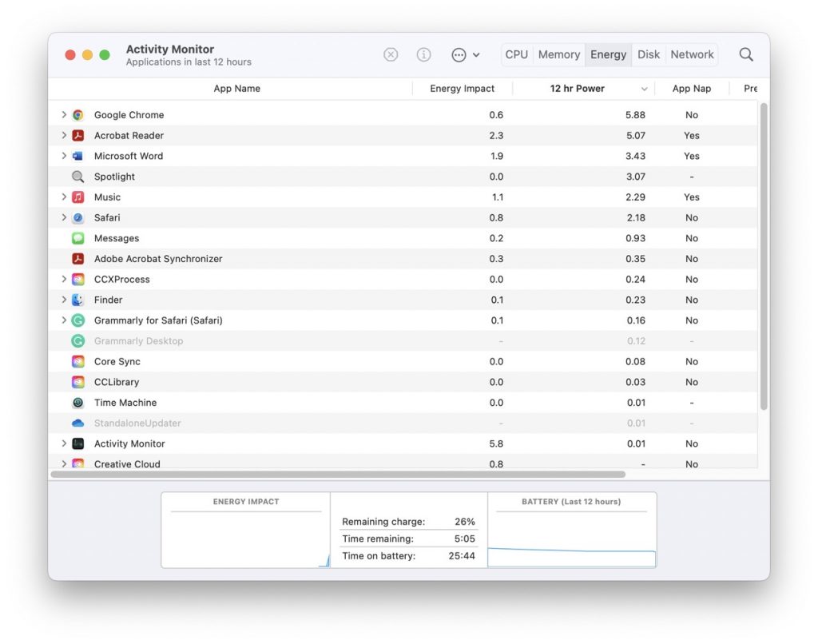Viewport: 818px width, 644px height.
Task: Sort by Energy Impact column
Action: click(463, 89)
